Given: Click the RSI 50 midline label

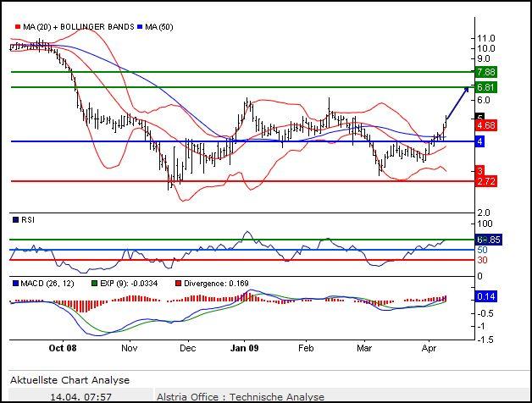Looking at the screenshot, I should pyautogui.click(x=482, y=250).
